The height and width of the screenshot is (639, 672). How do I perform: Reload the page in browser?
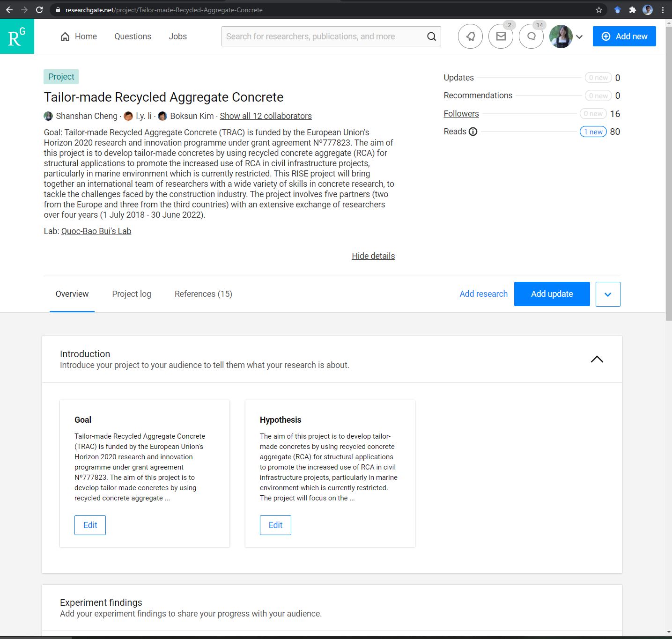39,10
